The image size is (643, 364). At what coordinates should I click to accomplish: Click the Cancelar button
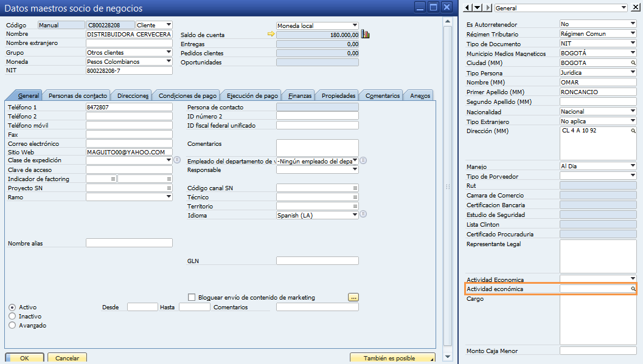68,358
